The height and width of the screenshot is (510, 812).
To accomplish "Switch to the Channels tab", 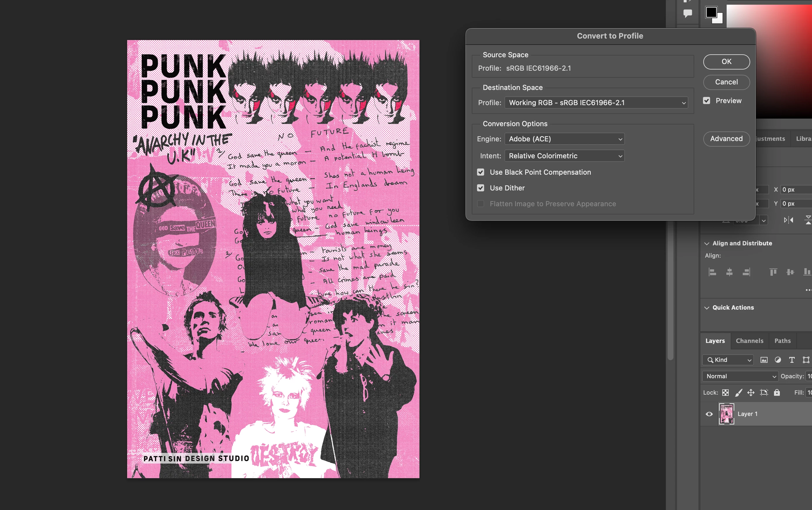I will (x=749, y=341).
